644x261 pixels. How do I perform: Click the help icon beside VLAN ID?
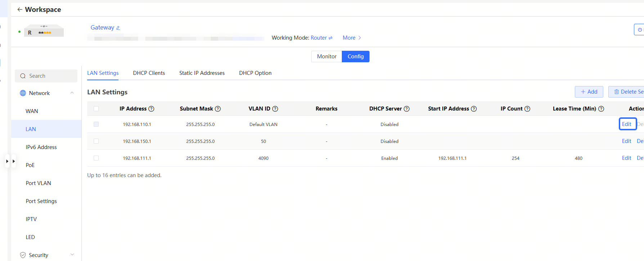275,109
